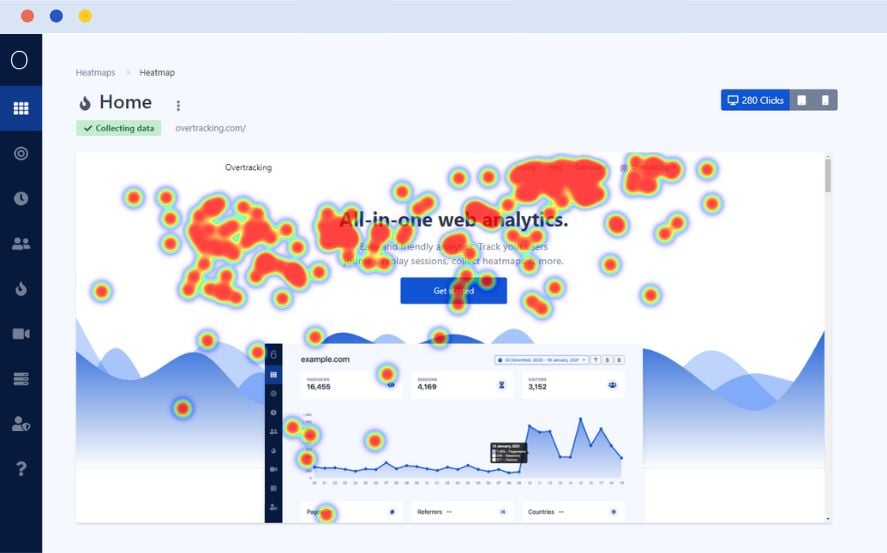
Task: Switch to desktop view showing 280 Clicks
Action: 755,100
